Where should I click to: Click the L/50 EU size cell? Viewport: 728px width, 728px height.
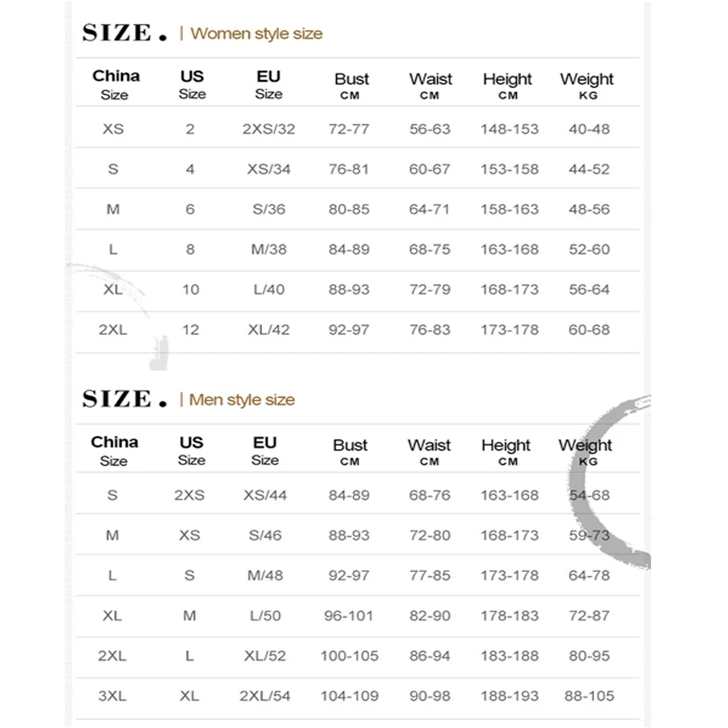coord(265,616)
